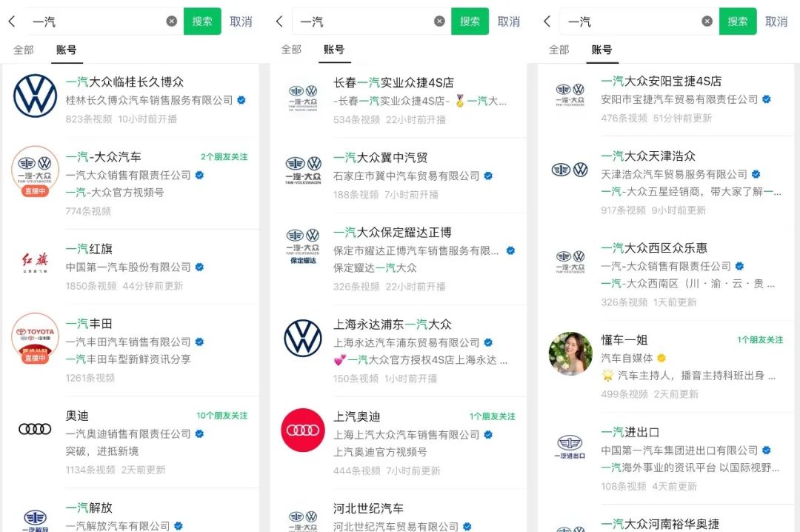
Task: Clear the search text in left panel
Action: click(172, 21)
